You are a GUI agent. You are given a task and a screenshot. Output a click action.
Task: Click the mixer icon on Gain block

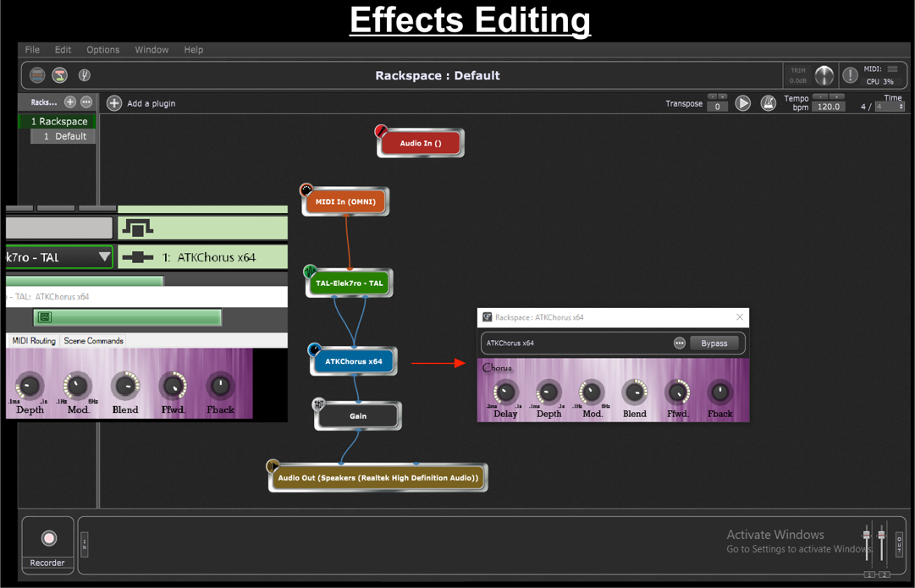pos(318,404)
